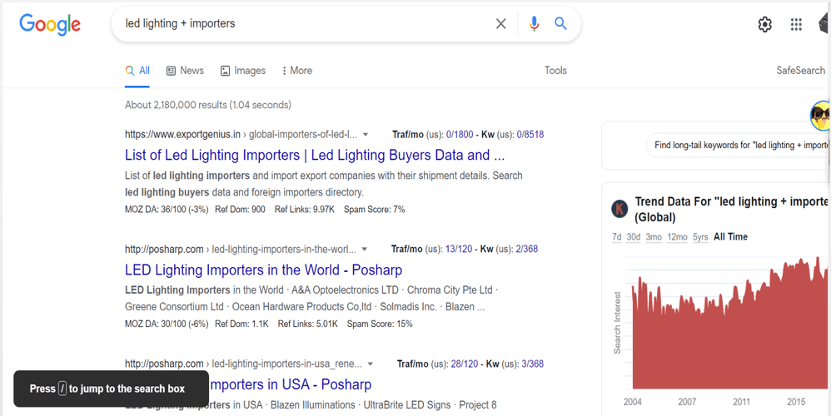Click the https://www.exportgenius.in URL text

(183, 134)
